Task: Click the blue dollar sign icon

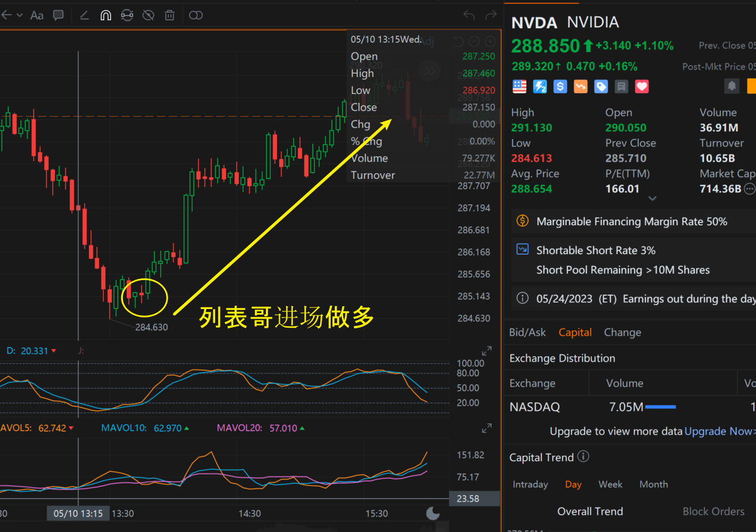Action: pos(560,87)
